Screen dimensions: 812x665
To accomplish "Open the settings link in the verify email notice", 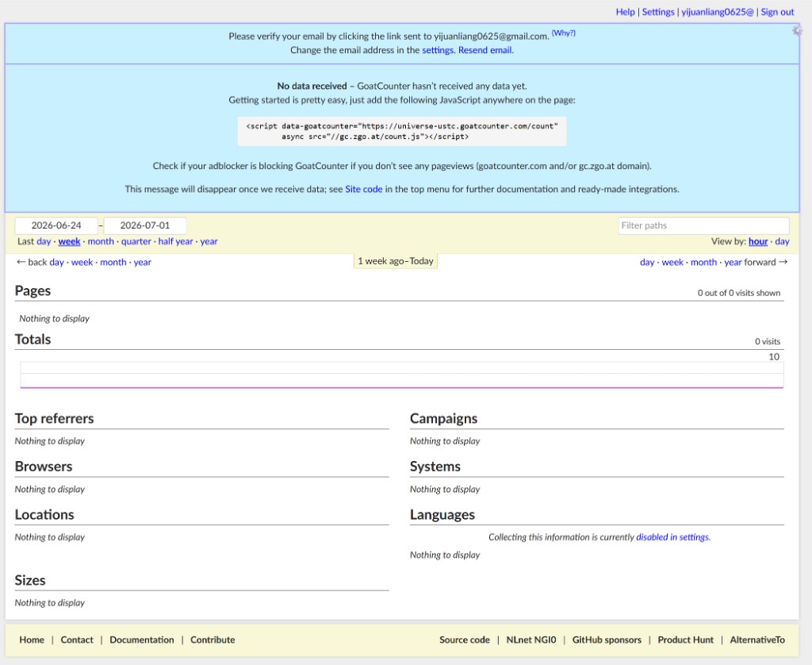I will 438,50.
